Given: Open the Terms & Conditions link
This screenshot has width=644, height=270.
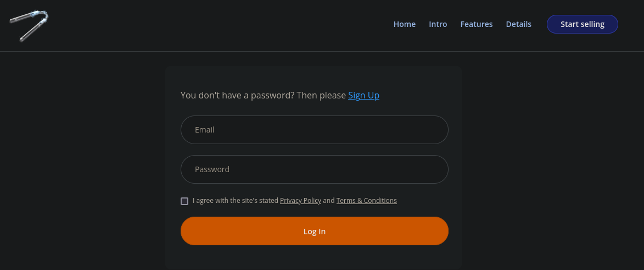Looking at the screenshot, I should click(366, 201).
